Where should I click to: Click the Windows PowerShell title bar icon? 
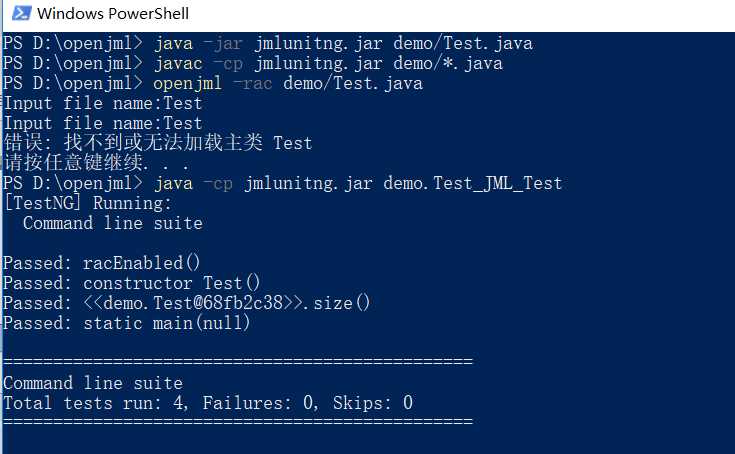coord(22,13)
